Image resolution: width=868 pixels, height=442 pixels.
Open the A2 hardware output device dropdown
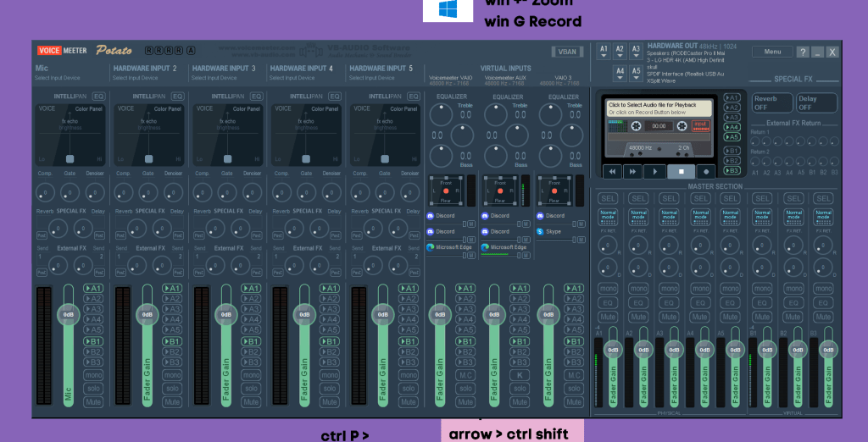pyautogui.click(x=620, y=52)
